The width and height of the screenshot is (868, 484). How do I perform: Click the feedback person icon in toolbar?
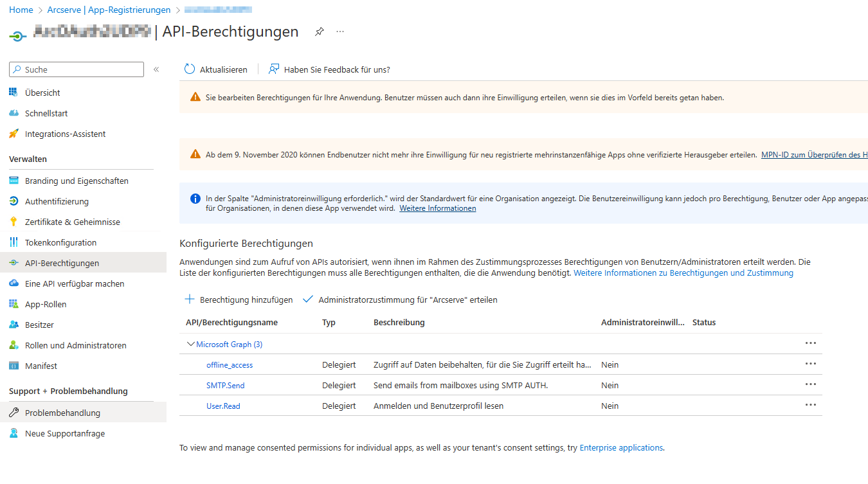point(274,69)
